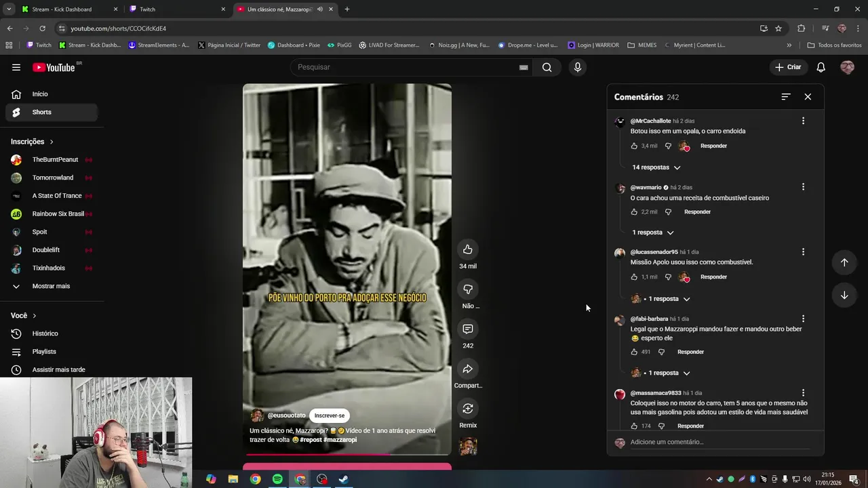Open Início in YouTube sidebar
This screenshot has height=488, width=868.
(x=51, y=94)
